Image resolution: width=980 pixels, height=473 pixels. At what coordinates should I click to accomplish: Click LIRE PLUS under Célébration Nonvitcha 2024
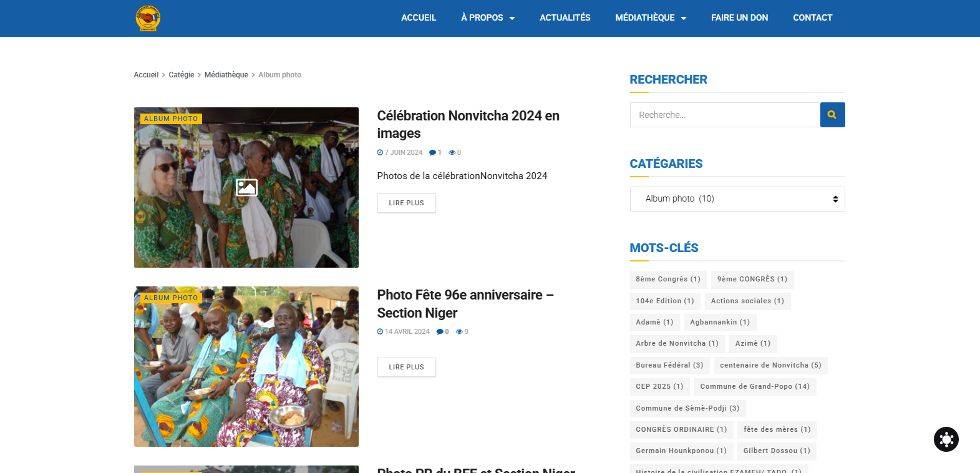click(x=407, y=203)
